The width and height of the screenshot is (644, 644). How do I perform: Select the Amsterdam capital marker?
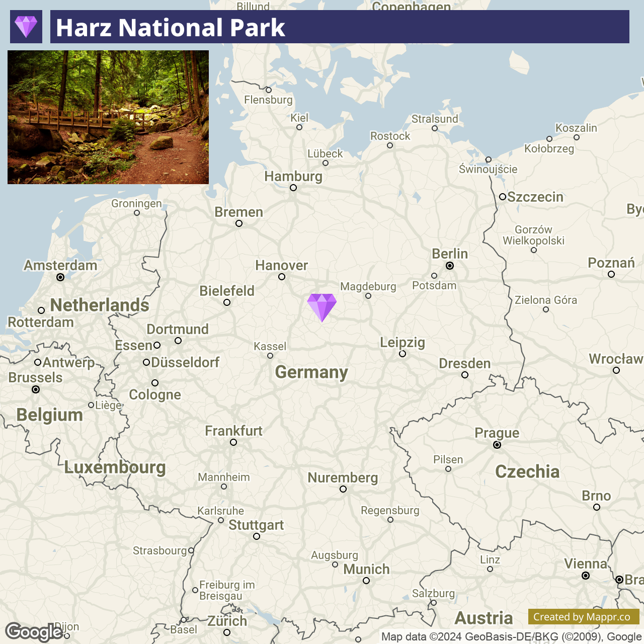60,277
